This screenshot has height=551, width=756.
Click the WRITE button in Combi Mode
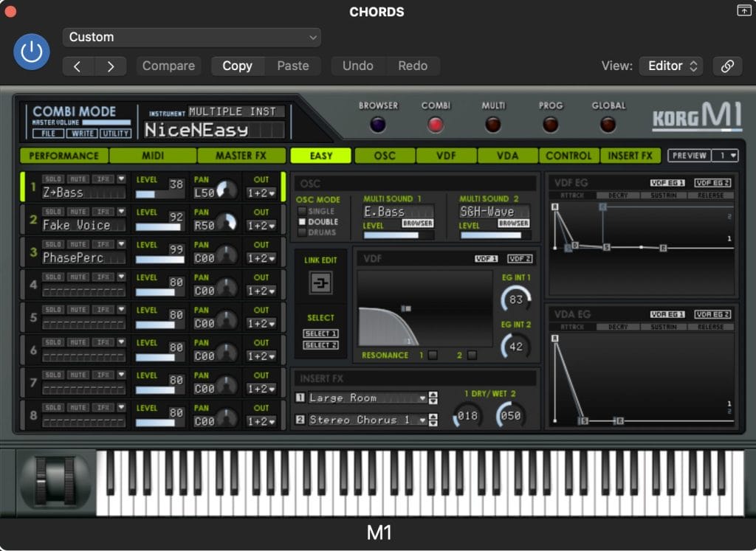[x=81, y=134]
